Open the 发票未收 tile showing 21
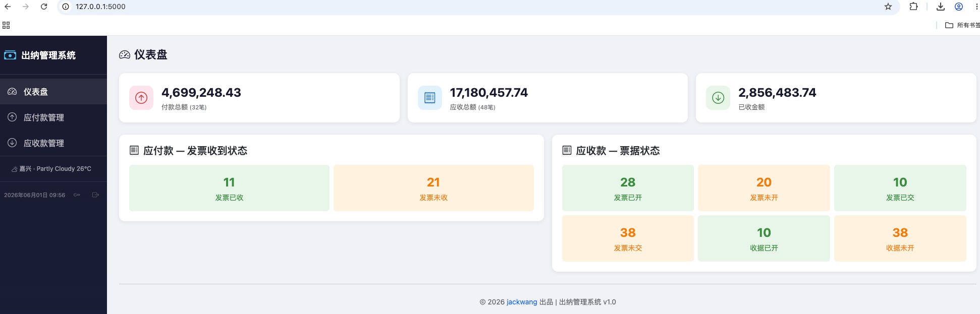The image size is (980, 314). (433, 188)
